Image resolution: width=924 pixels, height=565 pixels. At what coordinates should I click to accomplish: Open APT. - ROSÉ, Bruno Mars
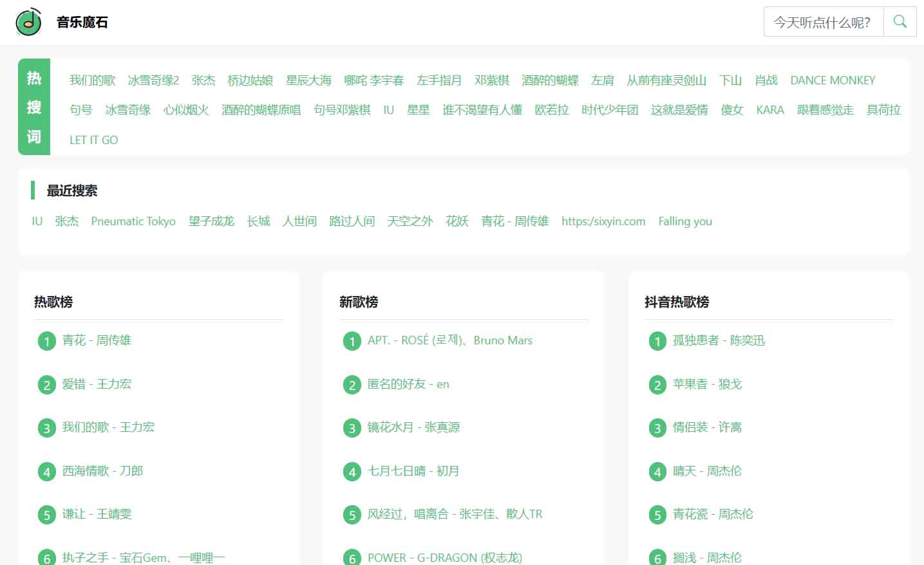click(450, 340)
